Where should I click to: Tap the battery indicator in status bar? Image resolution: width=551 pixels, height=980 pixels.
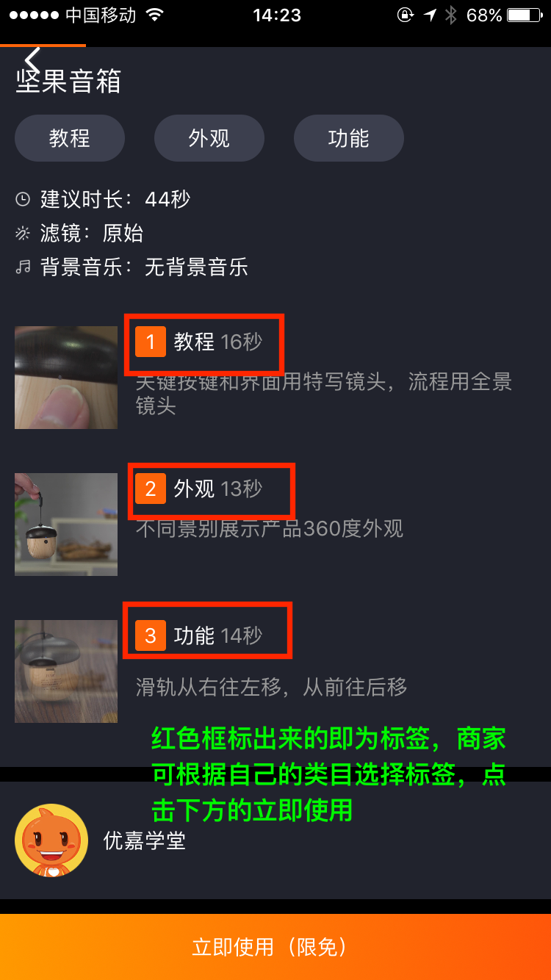pos(525,15)
